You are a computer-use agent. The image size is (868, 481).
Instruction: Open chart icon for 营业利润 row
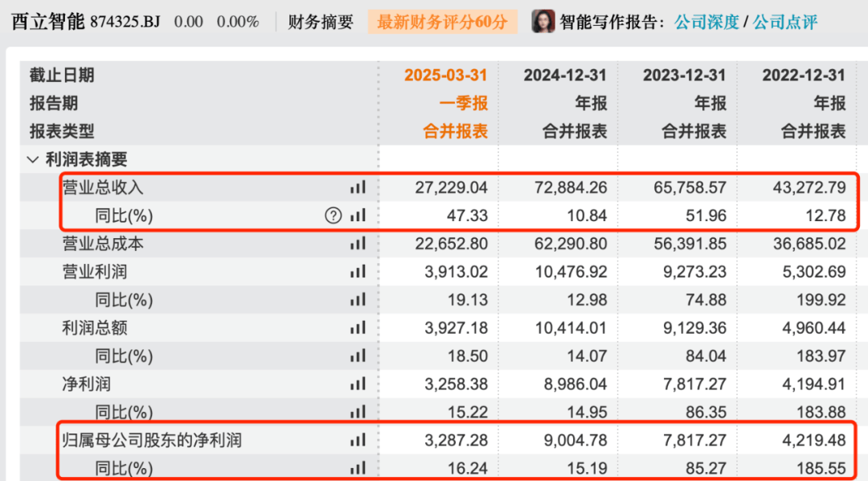tap(358, 272)
